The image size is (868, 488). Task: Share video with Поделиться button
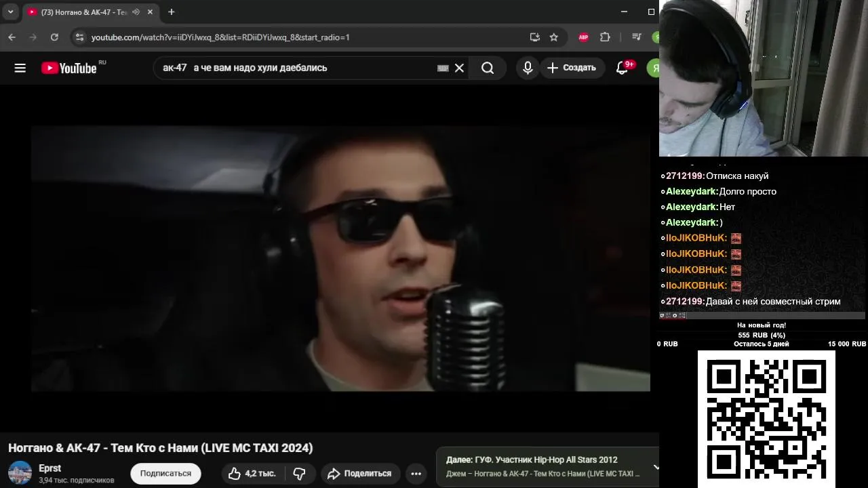(x=360, y=473)
